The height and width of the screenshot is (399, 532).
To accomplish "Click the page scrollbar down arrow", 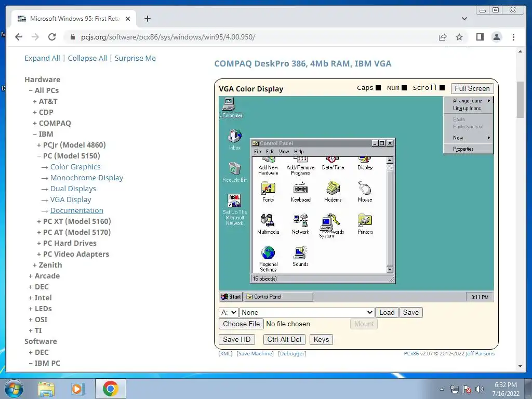I will click(520, 366).
